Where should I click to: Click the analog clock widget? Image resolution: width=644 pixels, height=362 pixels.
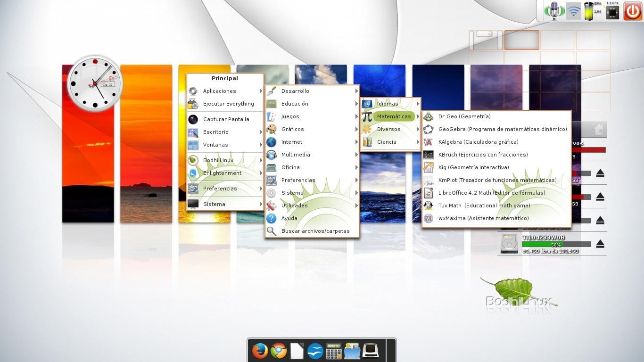[x=95, y=83]
